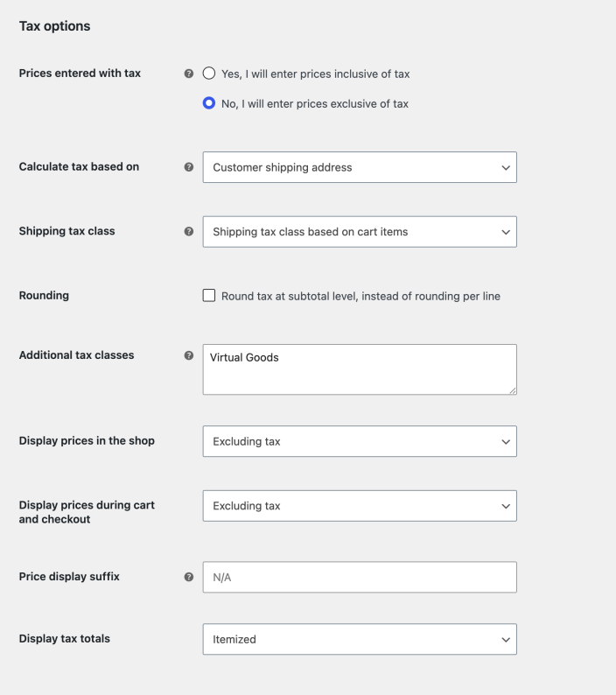Click the chevron arrow on Itemized select
The image size is (616, 695).
[506, 640]
